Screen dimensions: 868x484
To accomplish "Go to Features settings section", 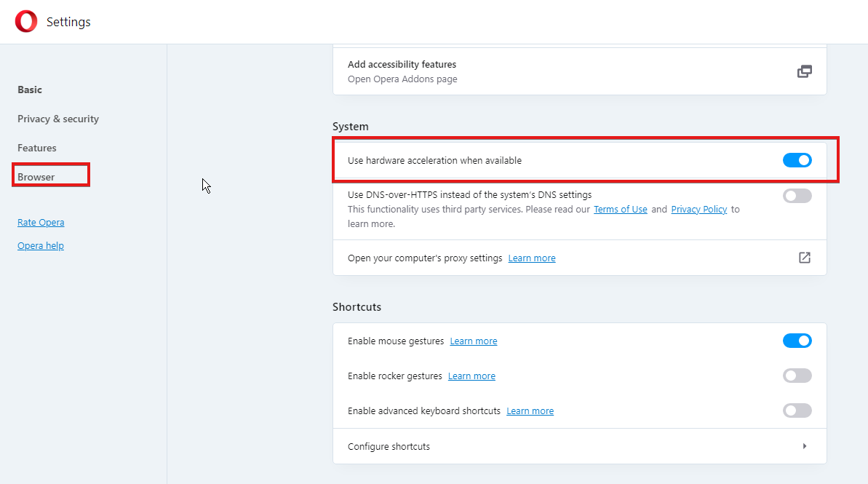I will [37, 148].
